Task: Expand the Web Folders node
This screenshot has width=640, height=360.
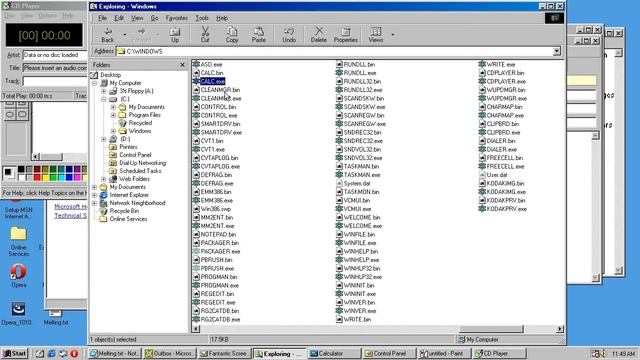Action: [104, 179]
